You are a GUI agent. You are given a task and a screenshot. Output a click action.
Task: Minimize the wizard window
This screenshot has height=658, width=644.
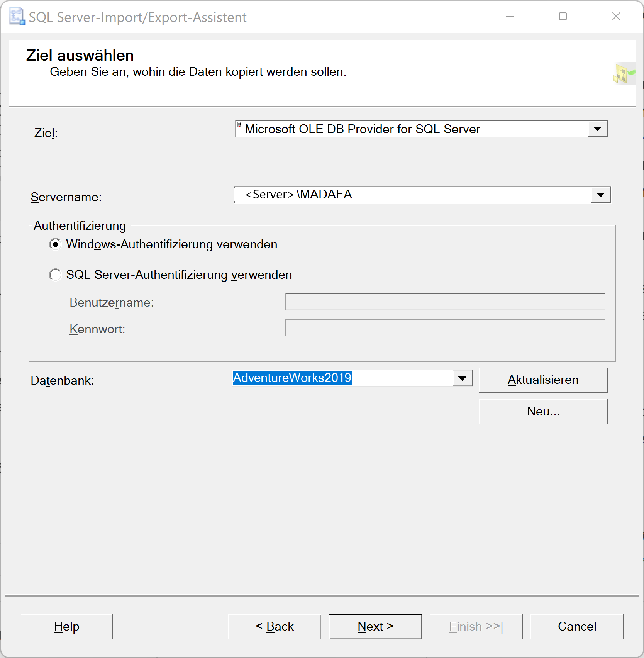[x=510, y=17]
